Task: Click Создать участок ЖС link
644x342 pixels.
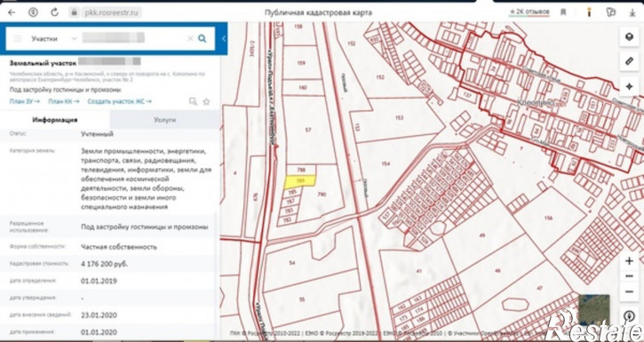Action: point(119,101)
